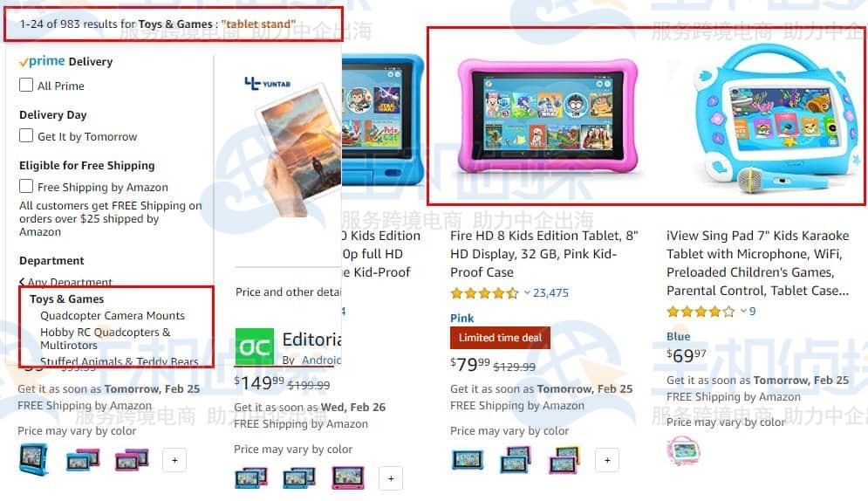This screenshot has height=501, width=868.
Task: Show more colors plus button under $149.99
Action: tap(391, 478)
